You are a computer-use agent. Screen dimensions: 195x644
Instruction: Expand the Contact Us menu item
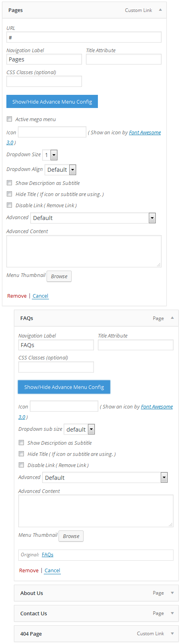pos(172,613)
